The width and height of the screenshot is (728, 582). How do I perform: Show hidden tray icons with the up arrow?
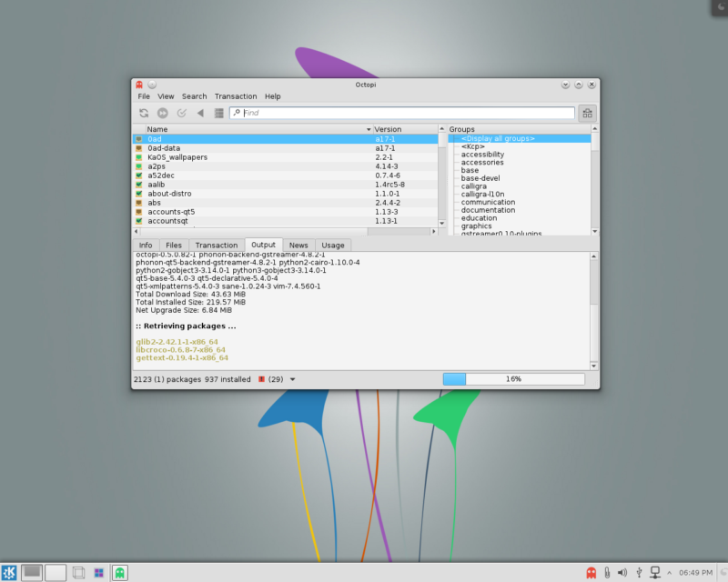(669, 573)
